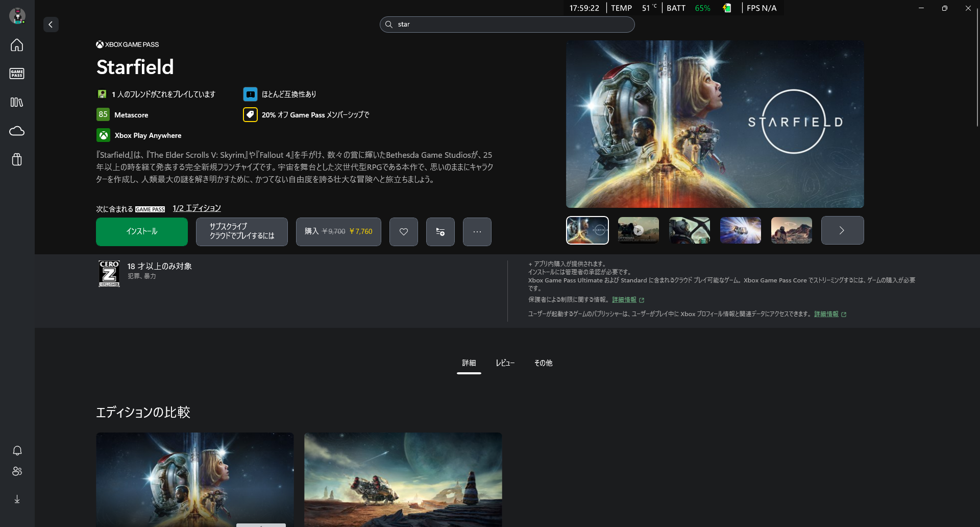Viewport: 980px width, 527px height.
Task: Open the 1/2 エディション link
Action: [197, 208]
